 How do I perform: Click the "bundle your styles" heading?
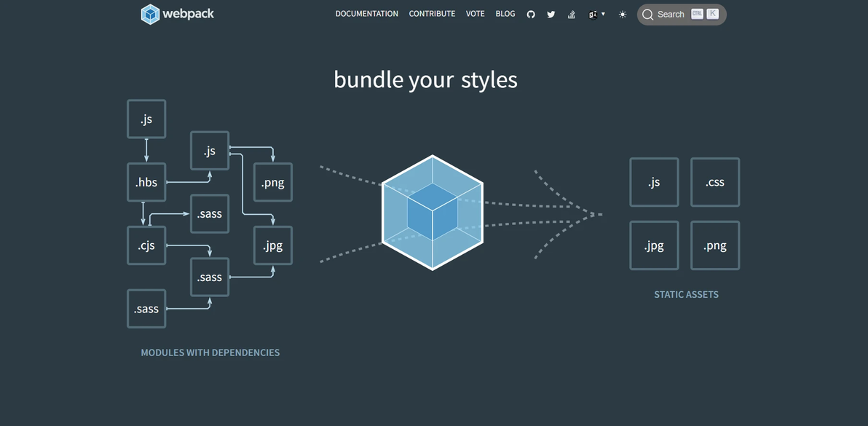[x=425, y=79]
